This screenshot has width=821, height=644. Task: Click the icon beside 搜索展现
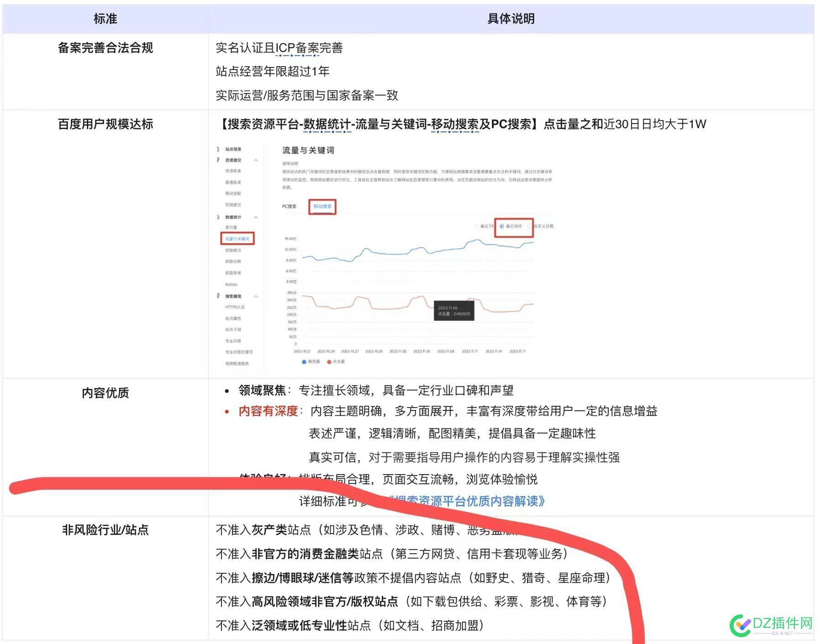coord(218,296)
